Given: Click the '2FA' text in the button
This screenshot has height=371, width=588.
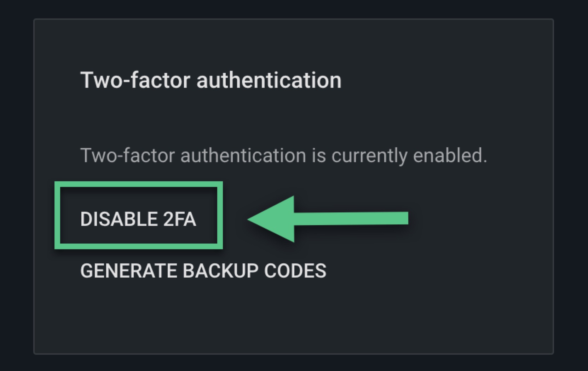Looking at the screenshot, I should [179, 219].
